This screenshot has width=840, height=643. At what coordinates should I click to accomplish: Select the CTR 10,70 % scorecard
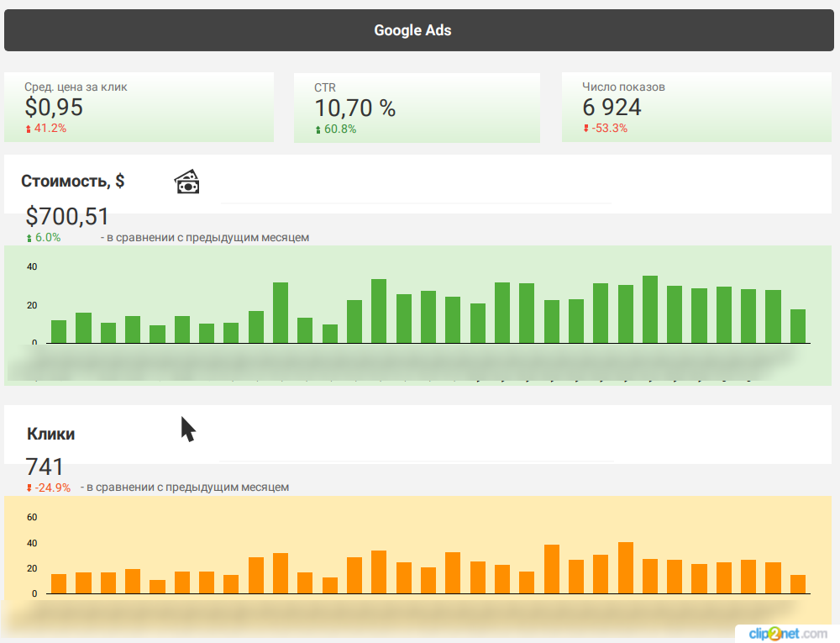417,107
